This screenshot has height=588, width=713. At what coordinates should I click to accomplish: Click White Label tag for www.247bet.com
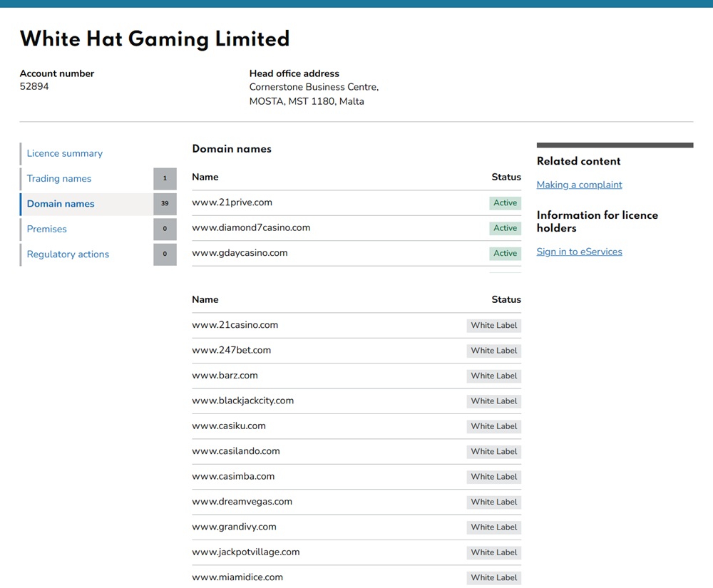point(494,351)
